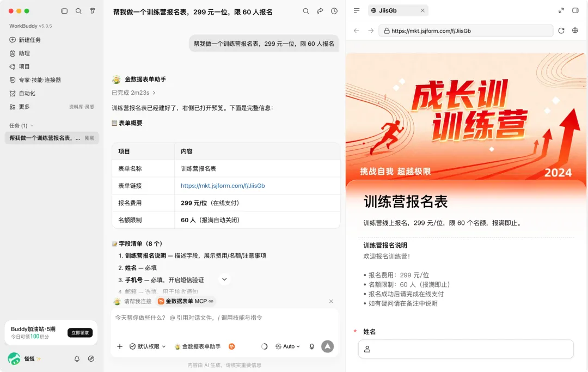The height and width of the screenshot is (372, 588).
Task: Dismiss the 请帮我连接 suggestion bar
Action: [331, 301]
